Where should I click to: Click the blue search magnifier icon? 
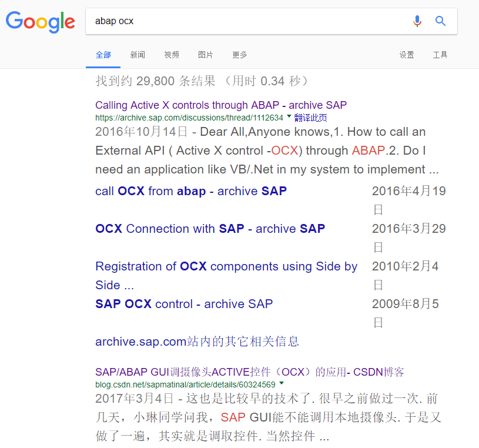[x=440, y=21]
